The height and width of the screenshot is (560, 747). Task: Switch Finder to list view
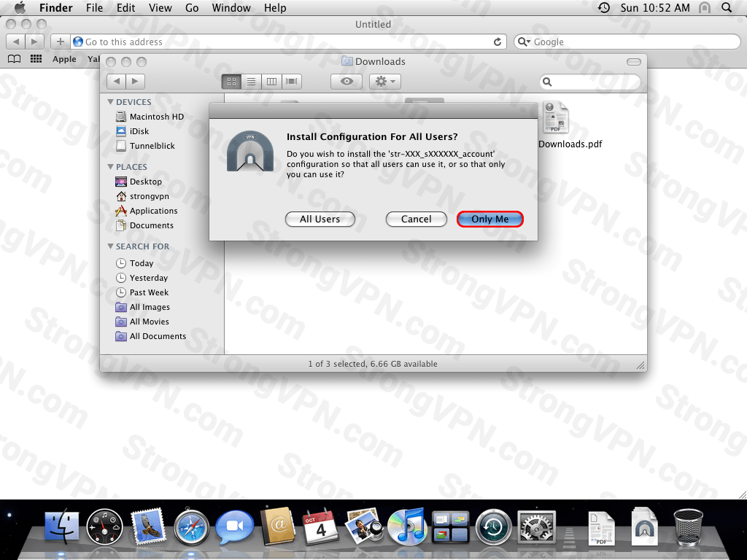[x=252, y=82]
